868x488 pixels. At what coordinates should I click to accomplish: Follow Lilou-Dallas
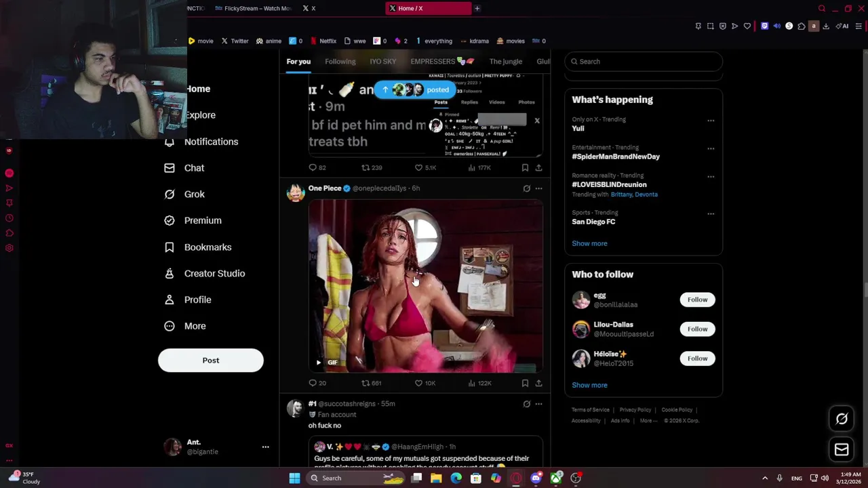pos(697,329)
